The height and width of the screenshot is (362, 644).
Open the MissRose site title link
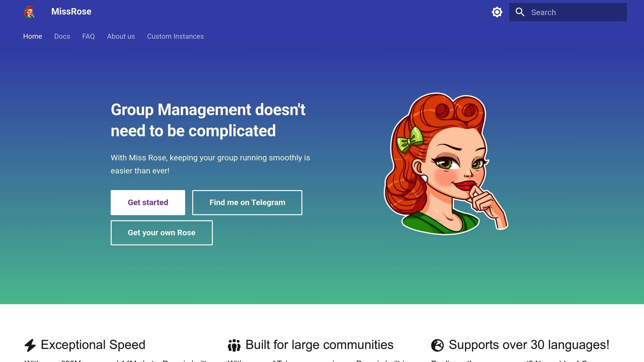click(71, 12)
